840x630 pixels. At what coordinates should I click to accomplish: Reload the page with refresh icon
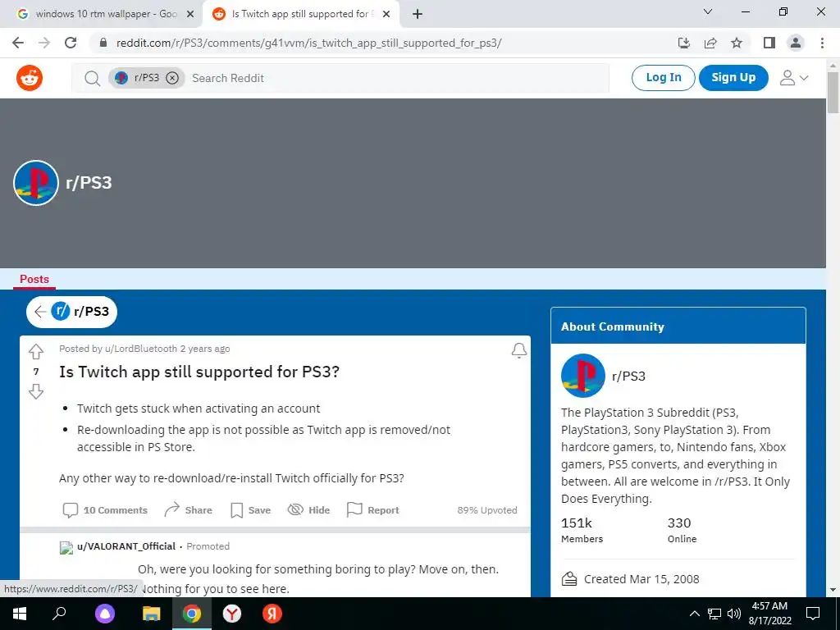(71, 43)
